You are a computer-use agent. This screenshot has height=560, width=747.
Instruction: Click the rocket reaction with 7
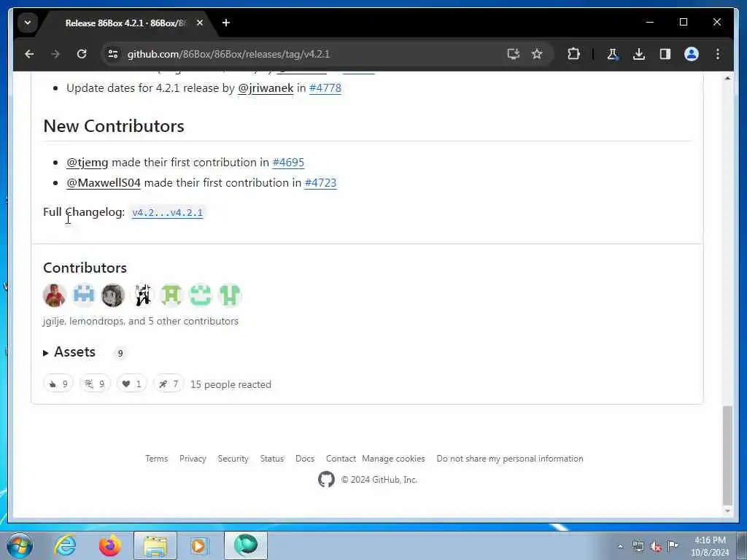pos(169,384)
